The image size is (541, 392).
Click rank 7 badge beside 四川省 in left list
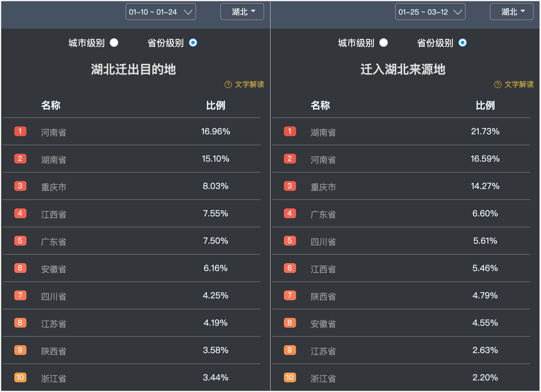click(x=20, y=295)
